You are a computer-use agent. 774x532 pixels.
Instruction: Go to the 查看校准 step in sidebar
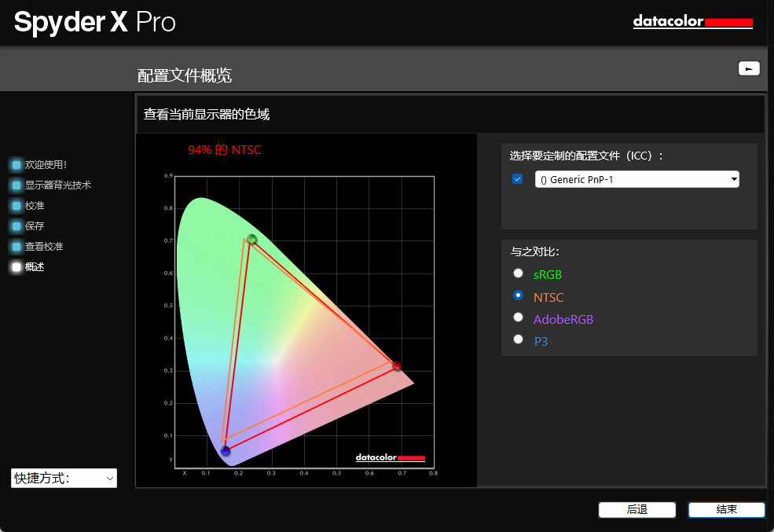tap(44, 246)
